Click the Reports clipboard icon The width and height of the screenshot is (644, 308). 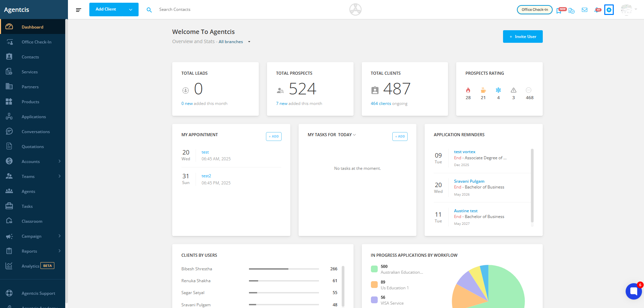coord(9,251)
